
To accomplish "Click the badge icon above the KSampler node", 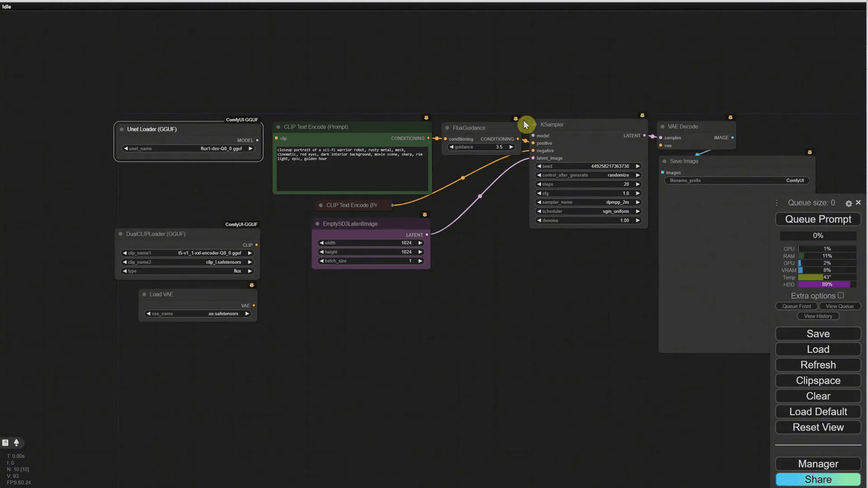I will pyautogui.click(x=642, y=115).
